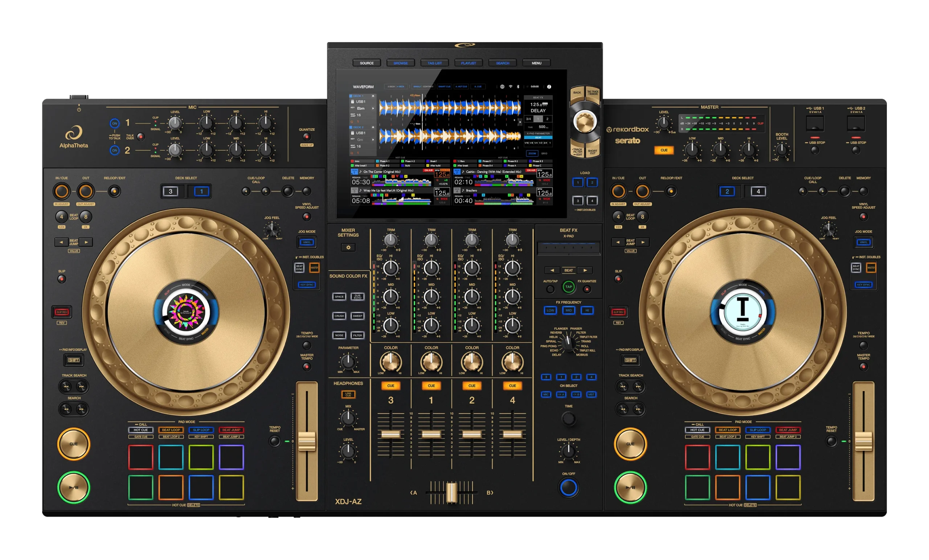Enable SMART CUE on the waveform screen
The height and width of the screenshot is (560, 929).
(x=445, y=87)
